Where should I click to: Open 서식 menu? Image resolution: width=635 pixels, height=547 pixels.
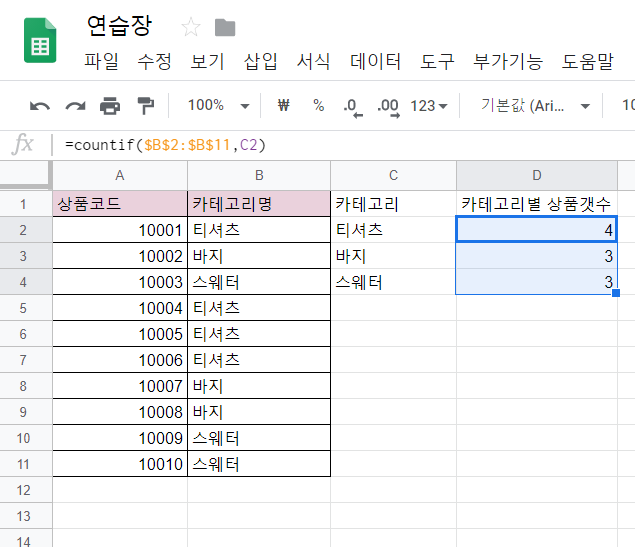[x=313, y=62]
